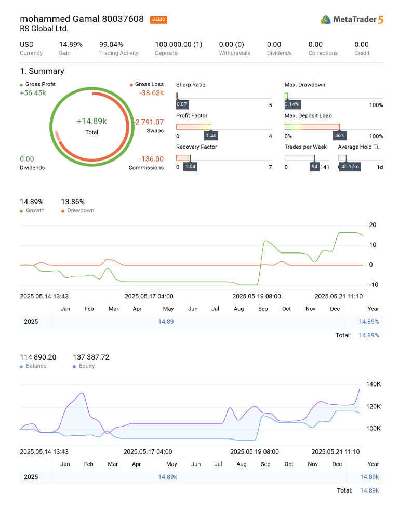The width and height of the screenshot is (399, 532).
Task: Click the May 14.89 growth table cell
Action: pos(166,322)
